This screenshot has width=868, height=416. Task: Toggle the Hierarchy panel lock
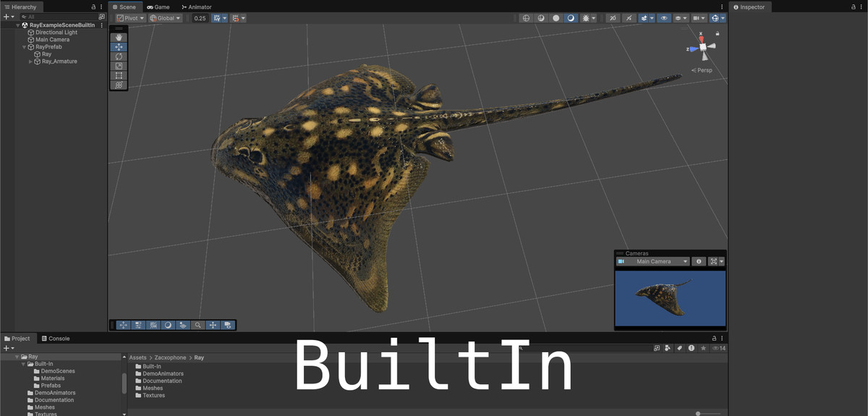point(93,7)
